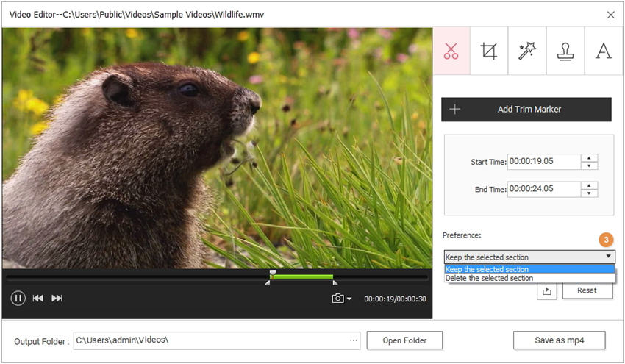Open the Crop tool tab
The height and width of the screenshot is (364, 625).
(x=489, y=51)
